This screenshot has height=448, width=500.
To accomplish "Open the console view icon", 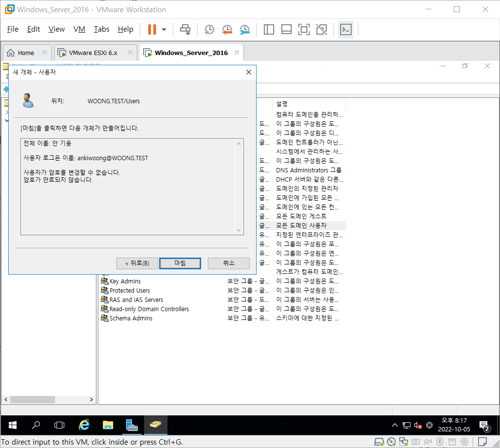I will tap(346, 30).
